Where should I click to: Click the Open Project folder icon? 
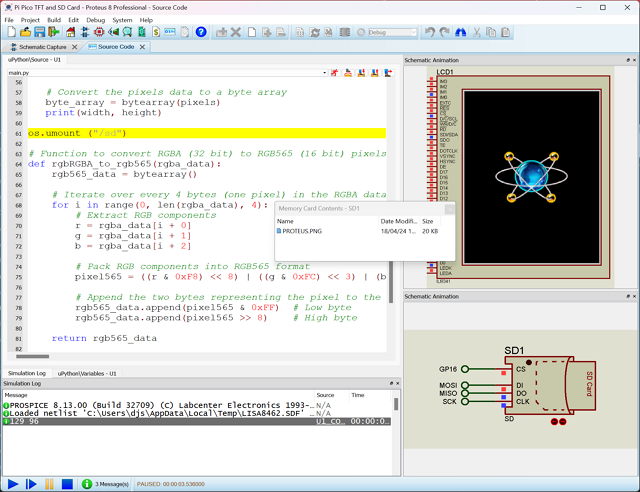tap(24, 32)
